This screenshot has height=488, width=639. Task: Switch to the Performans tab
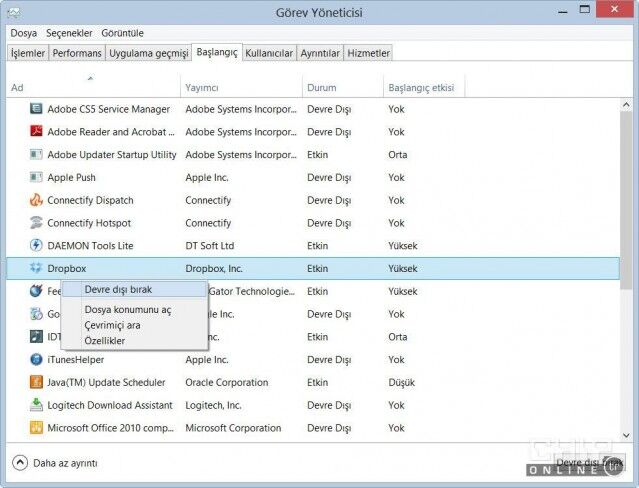click(76, 53)
